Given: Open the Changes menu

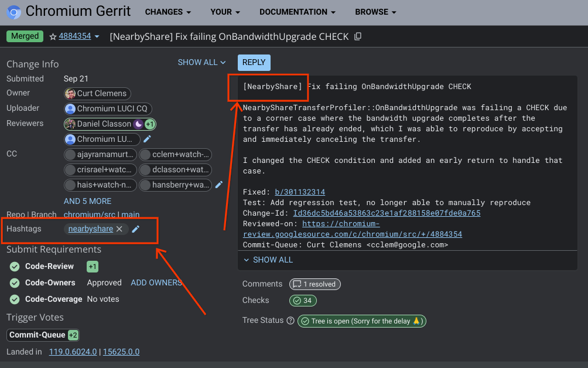Looking at the screenshot, I should click(x=167, y=12).
